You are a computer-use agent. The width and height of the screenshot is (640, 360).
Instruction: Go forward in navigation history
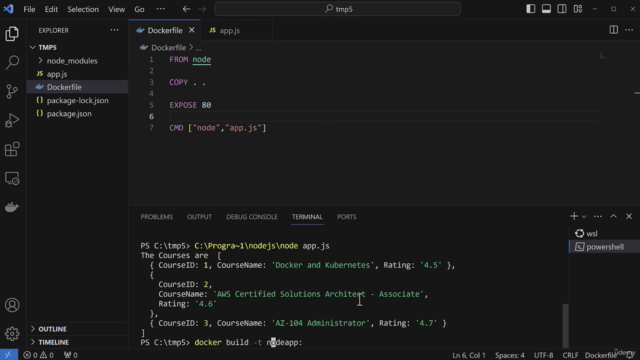(x=202, y=9)
